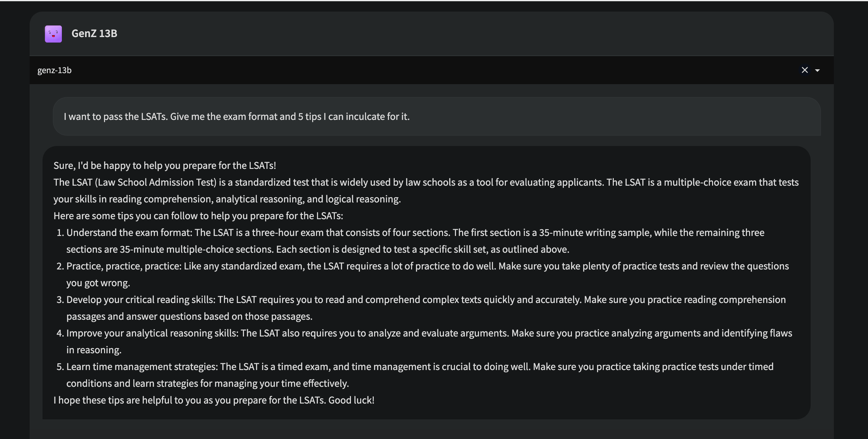Click the GenZ 13B title text
The image size is (868, 439).
pos(94,34)
